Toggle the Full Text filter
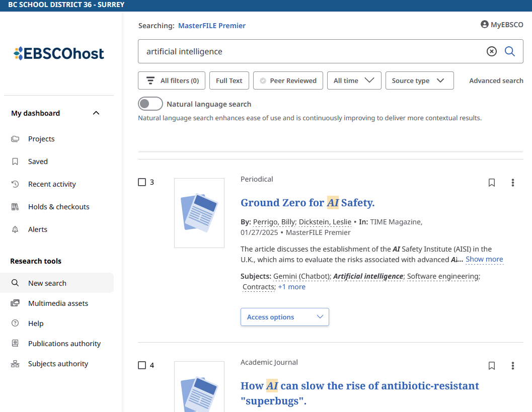 pyautogui.click(x=229, y=80)
